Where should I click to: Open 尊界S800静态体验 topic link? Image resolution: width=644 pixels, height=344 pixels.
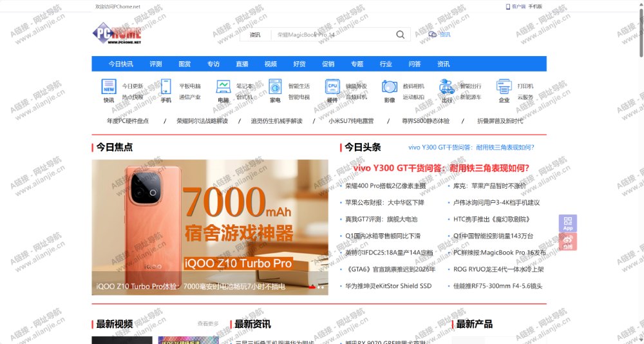(426, 121)
